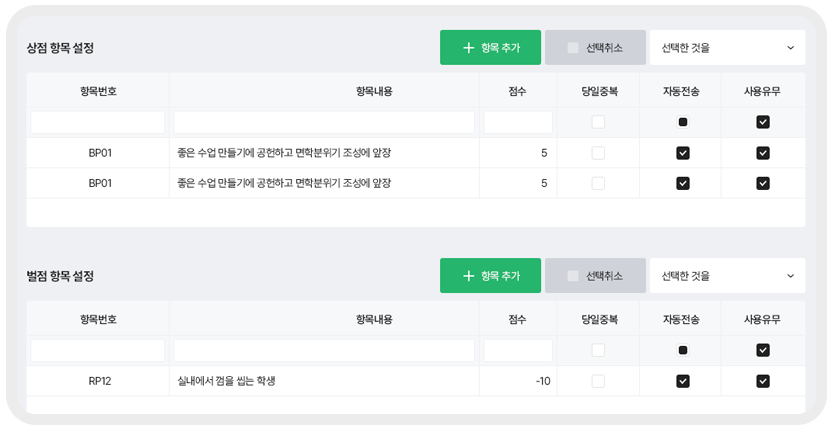
Task: Toggle 사용유무 checkbox for second BP01 row
Action: click(763, 183)
